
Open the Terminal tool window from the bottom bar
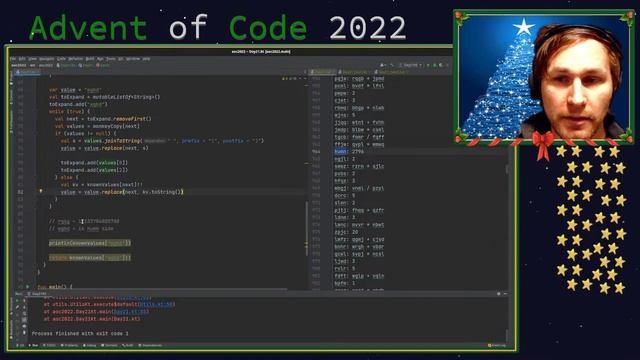(109, 345)
